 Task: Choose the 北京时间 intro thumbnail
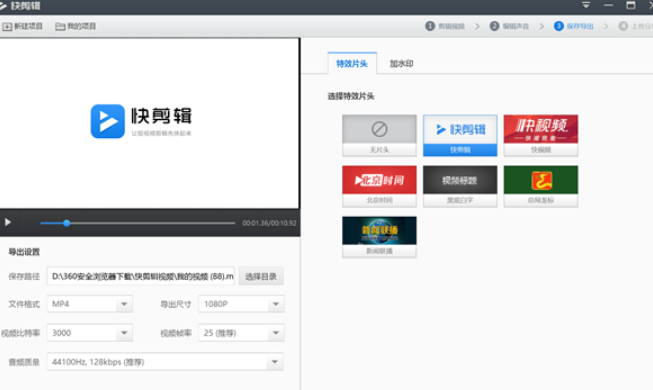coord(379,186)
